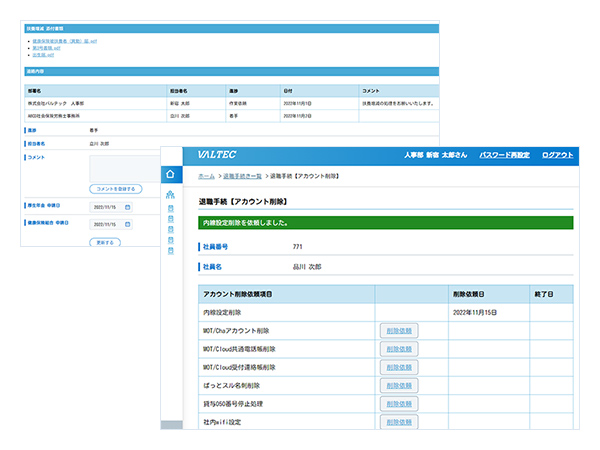Log out using the ログアウト link
Screen dimensions: 600x450
557,156
